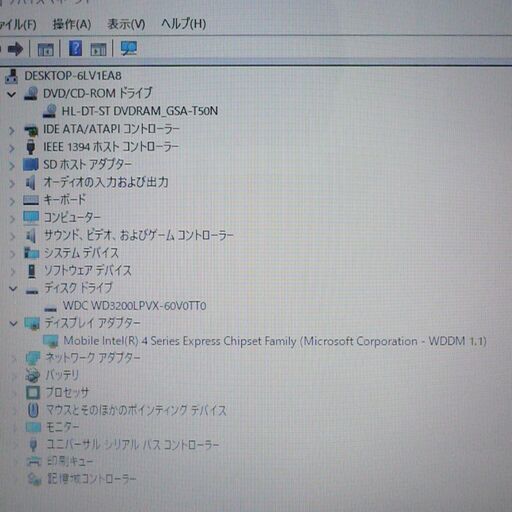Click the ユニバーサル シリアル バス コントローラー icon
This screenshot has height=512, width=512.
[33, 444]
